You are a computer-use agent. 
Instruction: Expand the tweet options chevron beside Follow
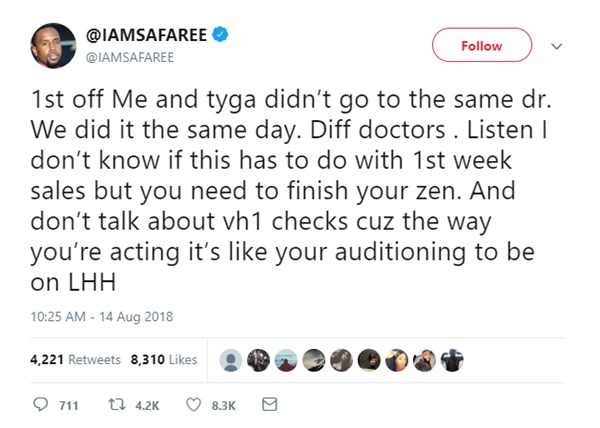coord(558,46)
